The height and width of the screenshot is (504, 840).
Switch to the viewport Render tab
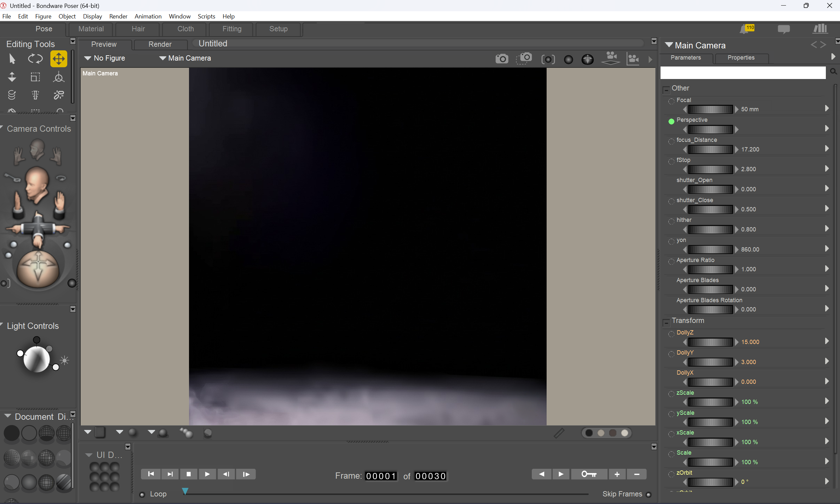pyautogui.click(x=160, y=44)
